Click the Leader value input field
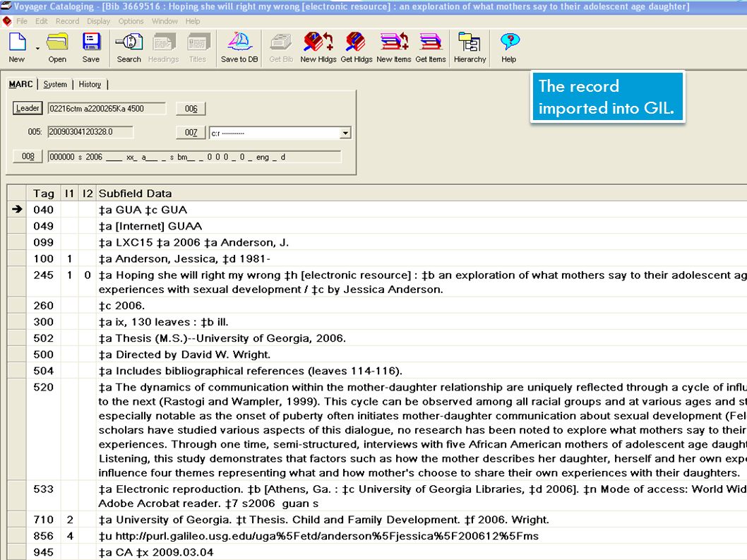This screenshot has width=747, height=560. [x=107, y=109]
